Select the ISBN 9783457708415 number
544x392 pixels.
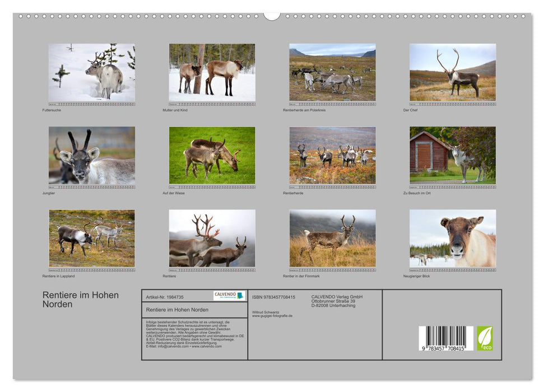coord(274,297)
